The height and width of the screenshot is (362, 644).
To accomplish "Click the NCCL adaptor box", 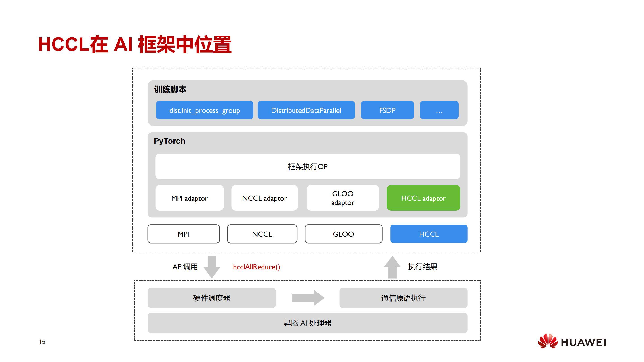I will tap(264, 198).
